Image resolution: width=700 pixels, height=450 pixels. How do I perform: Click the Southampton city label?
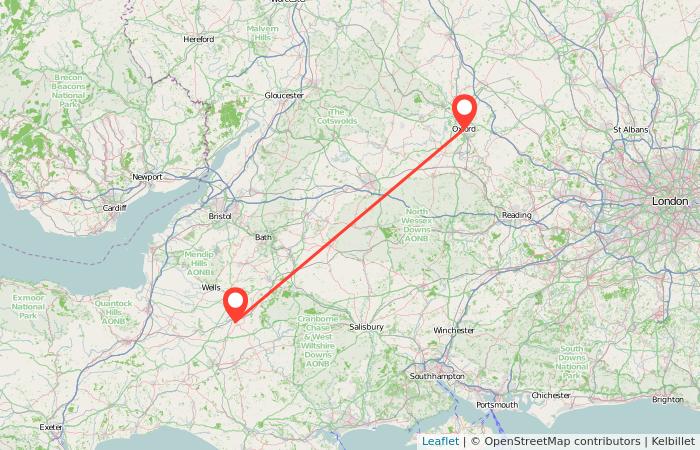pos(437,376)
